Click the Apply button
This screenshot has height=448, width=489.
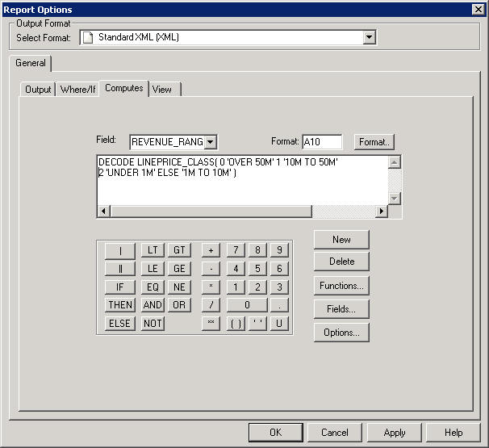point(395,433)
